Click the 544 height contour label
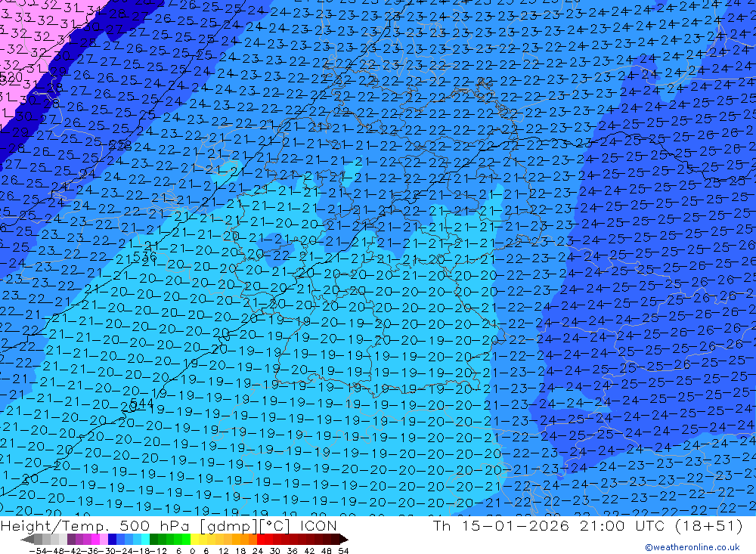Screen dimensions: 756x554 tap(142, 403)
